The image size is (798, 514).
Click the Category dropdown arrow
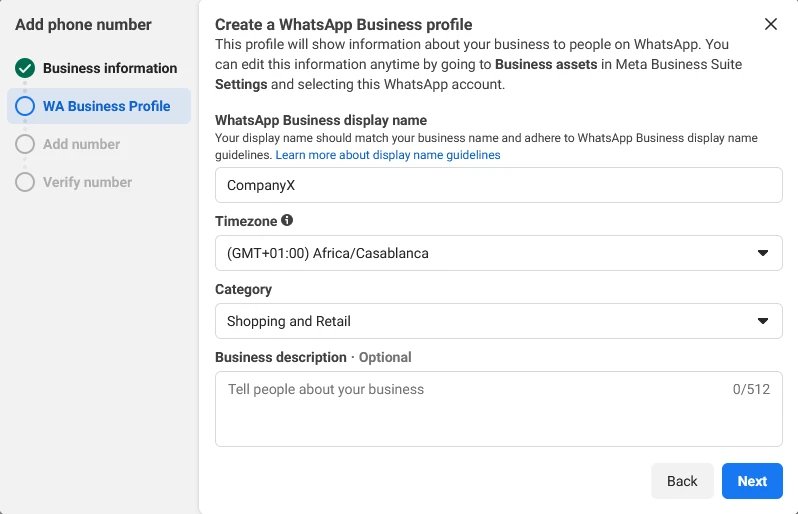click(762, 321)
